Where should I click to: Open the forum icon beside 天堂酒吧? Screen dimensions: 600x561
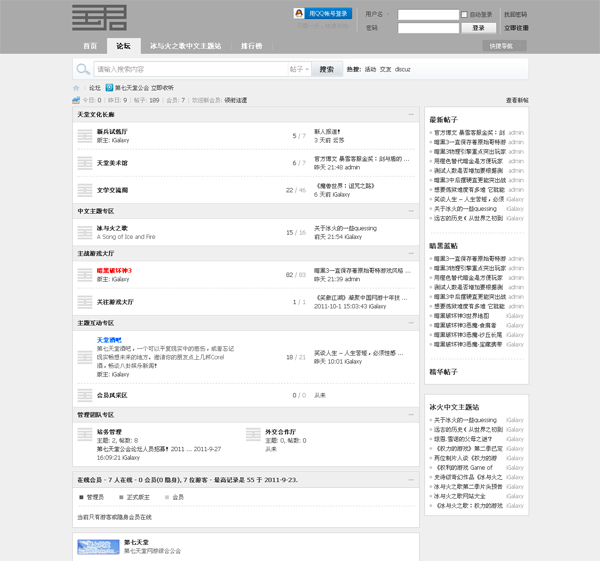coord(85,357)
